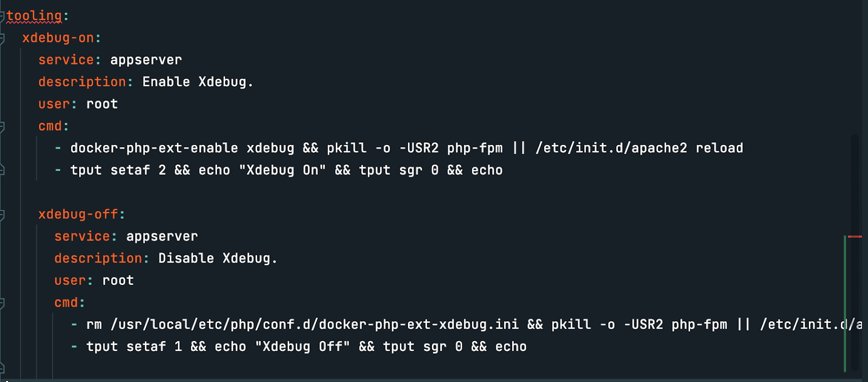This screenshot has height=382, width=868.
Task: Click "root" user value under xdebug-off
Action: pyautogui.click(x=118, y=281)
